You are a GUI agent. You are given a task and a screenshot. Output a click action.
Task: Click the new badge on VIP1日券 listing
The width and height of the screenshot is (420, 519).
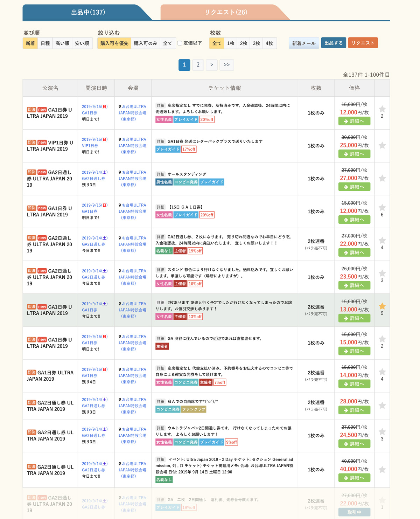coord(42,143)
